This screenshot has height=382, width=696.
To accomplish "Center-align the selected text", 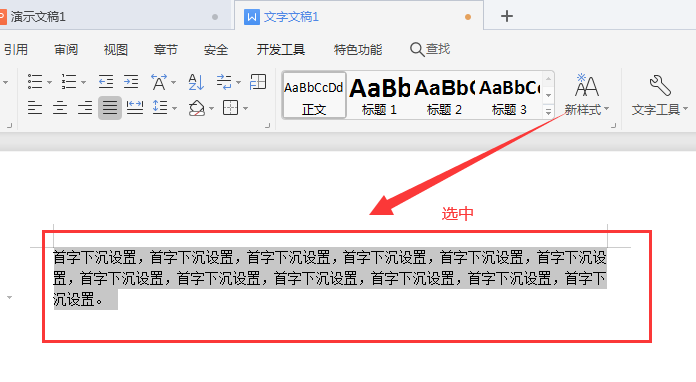I will (x=60, y=108).
